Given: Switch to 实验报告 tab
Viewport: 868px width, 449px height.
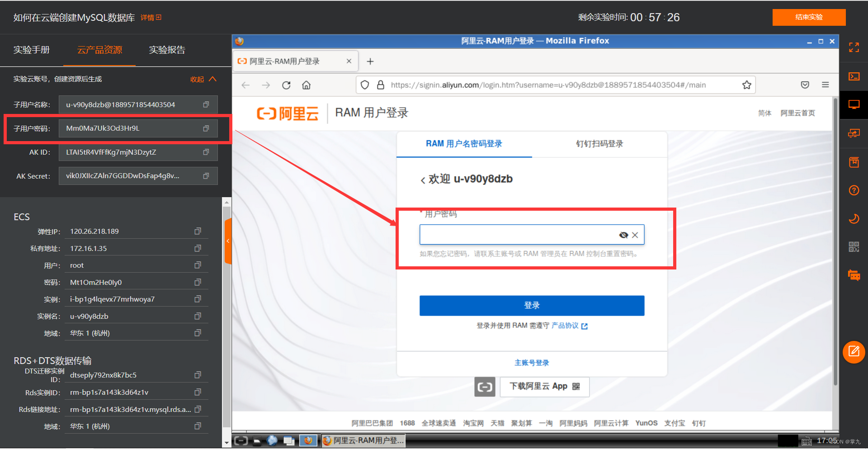Looking at the screenshot, I should click(x=167, y=50).
